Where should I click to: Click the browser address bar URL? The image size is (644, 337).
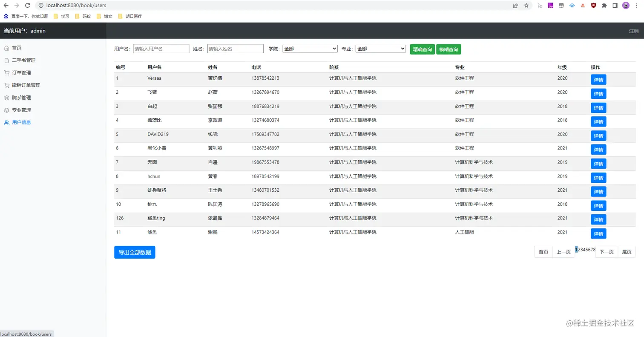(x=76, y=6)
